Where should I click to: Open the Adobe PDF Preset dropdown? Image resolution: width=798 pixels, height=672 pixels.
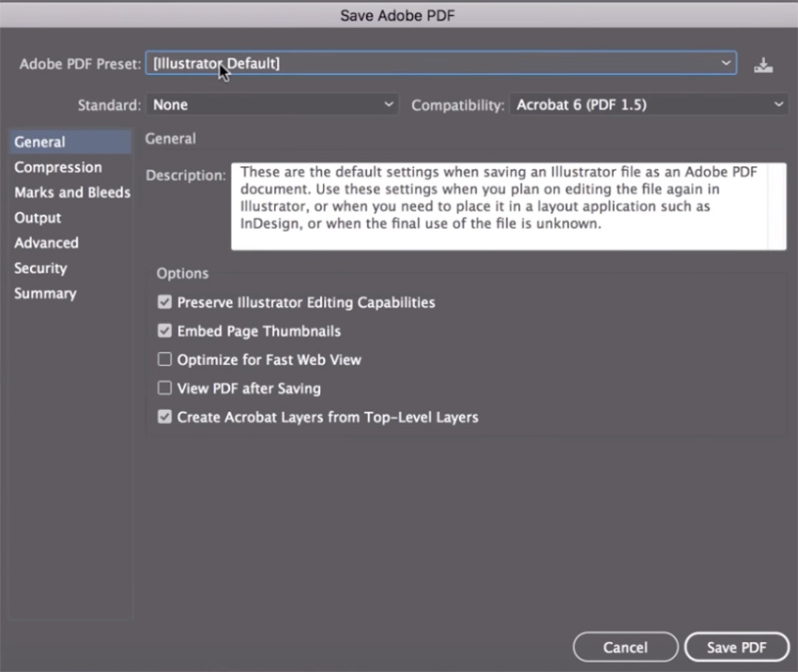coord(440,63)
